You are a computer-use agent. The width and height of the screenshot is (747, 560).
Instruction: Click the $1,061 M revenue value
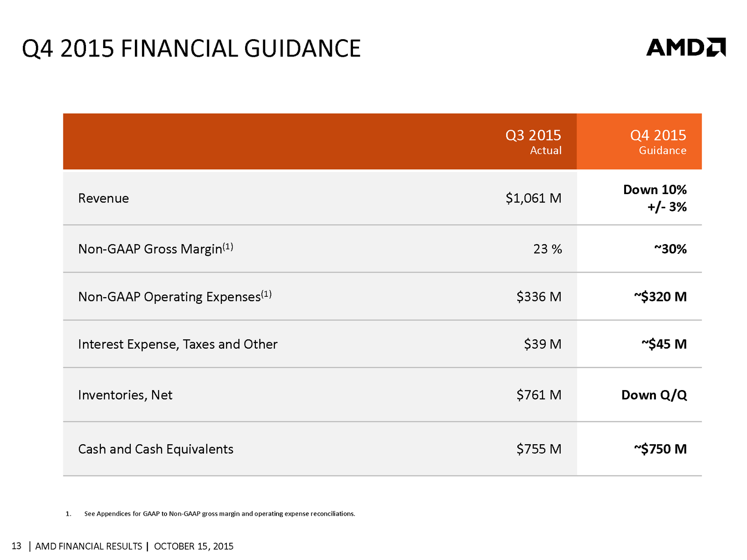(x=534, y=198)
